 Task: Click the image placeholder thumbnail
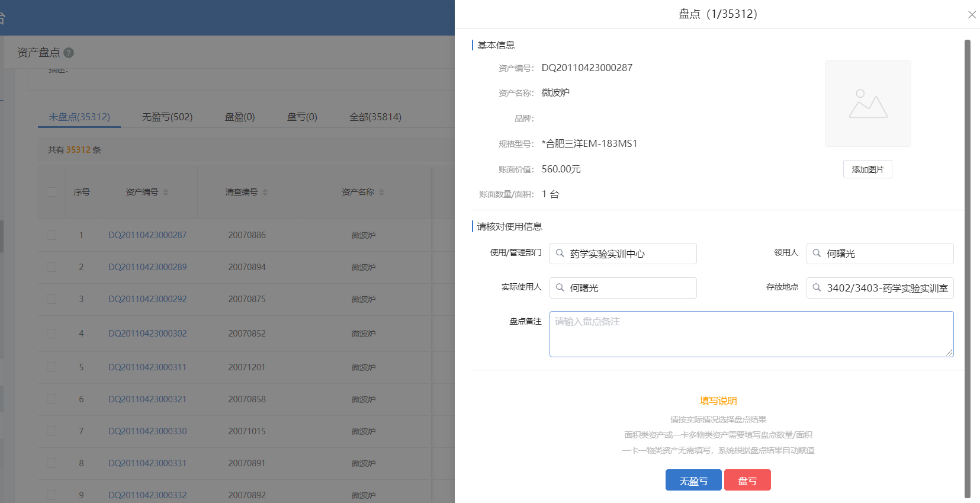coord(867,104)
